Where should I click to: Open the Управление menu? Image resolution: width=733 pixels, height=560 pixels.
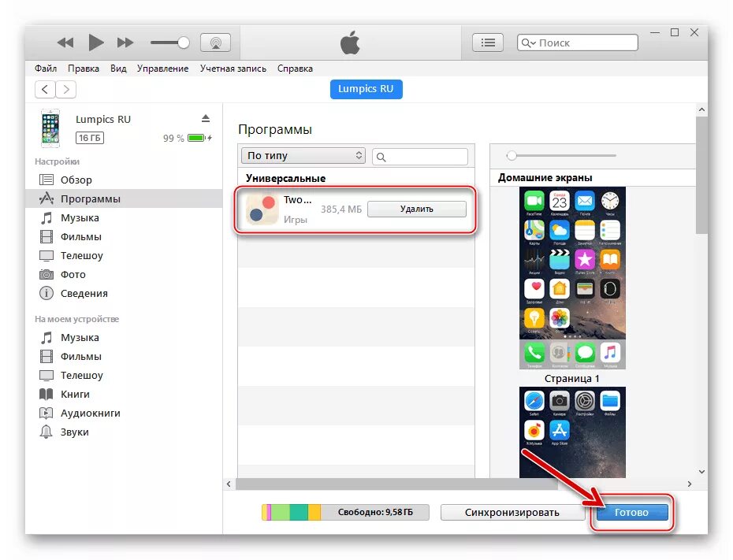tap(162, 69)
